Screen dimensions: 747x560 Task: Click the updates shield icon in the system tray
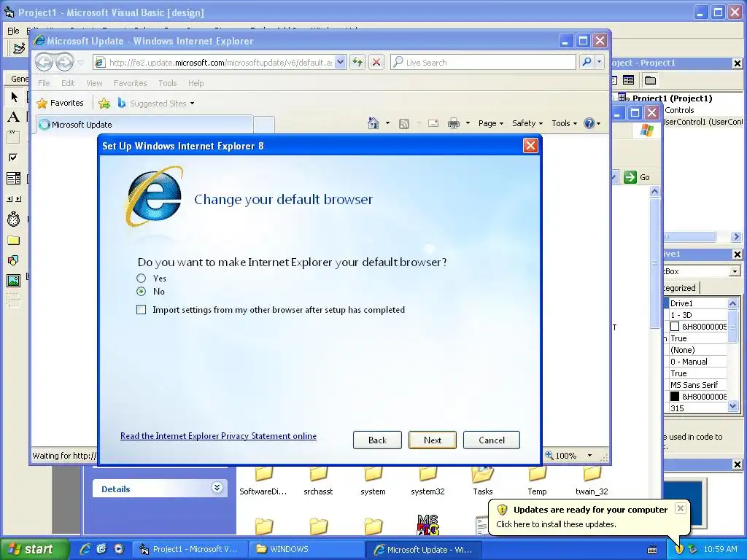pyautogui.click(x=679, y=549)
